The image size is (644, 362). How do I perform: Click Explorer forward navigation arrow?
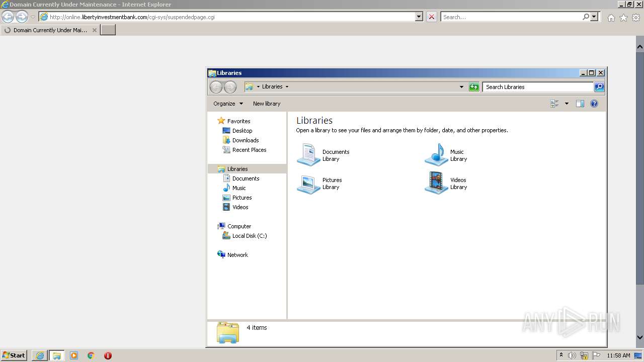click(x=230, y=87)
